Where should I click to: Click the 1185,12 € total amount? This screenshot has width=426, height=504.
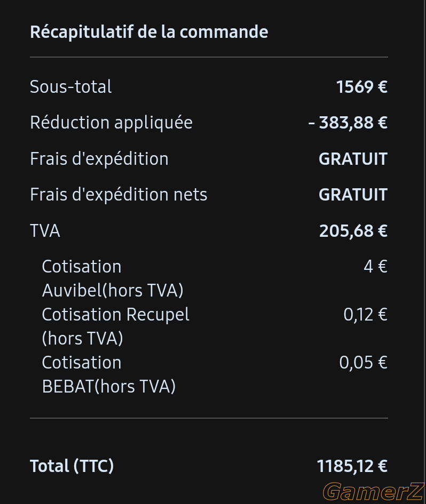click(352, 466)
